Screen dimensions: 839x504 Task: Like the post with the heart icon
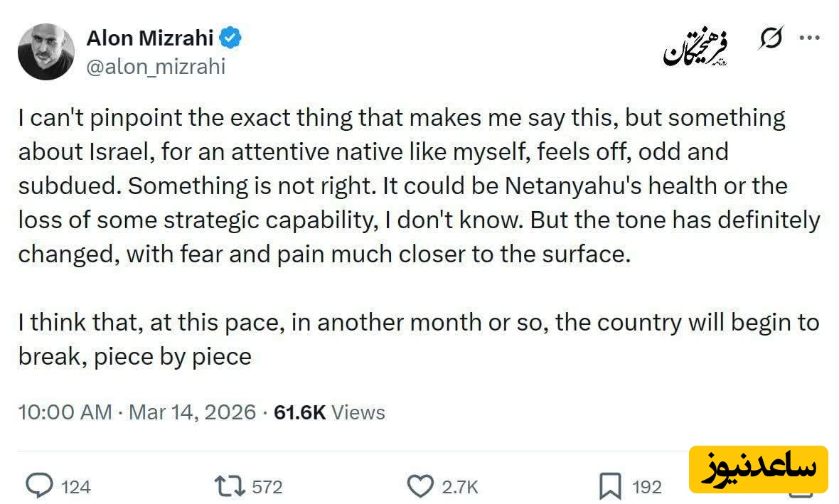tap(420, 486)
